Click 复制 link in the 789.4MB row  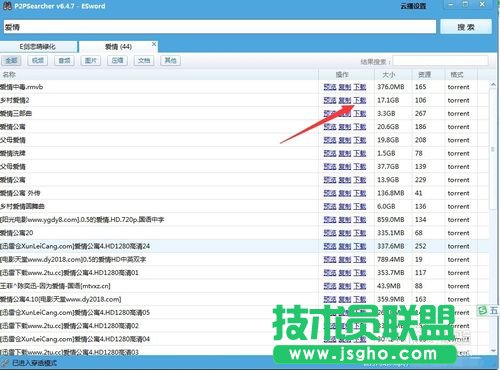(x=345, y=259)
